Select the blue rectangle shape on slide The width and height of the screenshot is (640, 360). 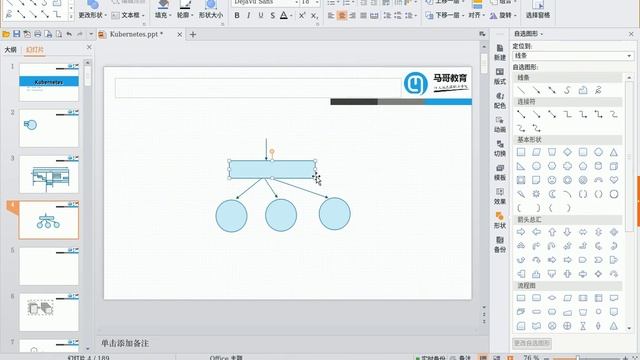pos(272,169)
